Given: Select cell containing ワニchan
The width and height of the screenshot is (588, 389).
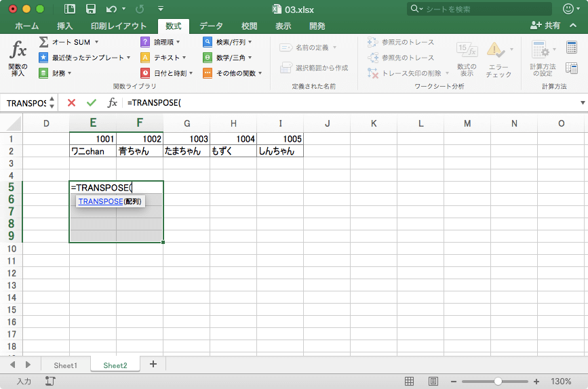Looking at the screenshot, I should pyautogui.click(x=93, y=151).
